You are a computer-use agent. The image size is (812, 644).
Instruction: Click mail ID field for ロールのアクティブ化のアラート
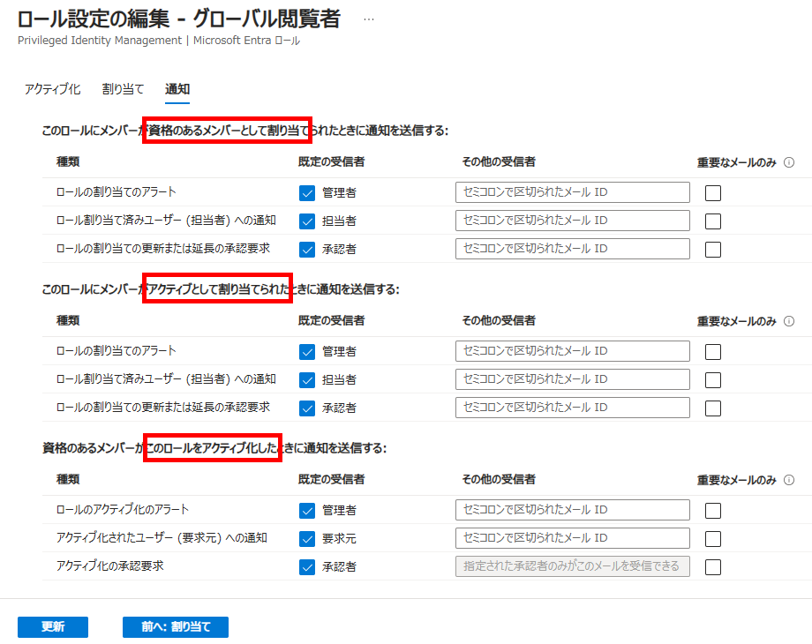[x=573, y=510]
